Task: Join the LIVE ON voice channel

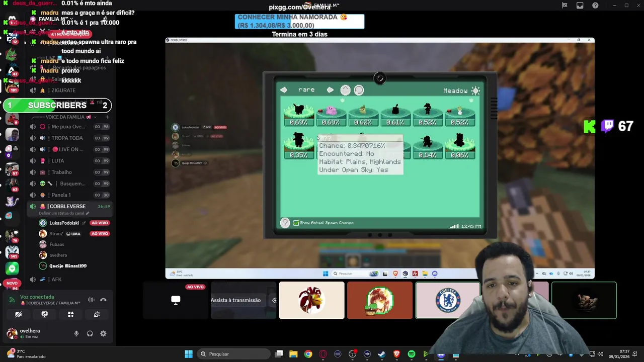Action: click(x=70, y=149)
